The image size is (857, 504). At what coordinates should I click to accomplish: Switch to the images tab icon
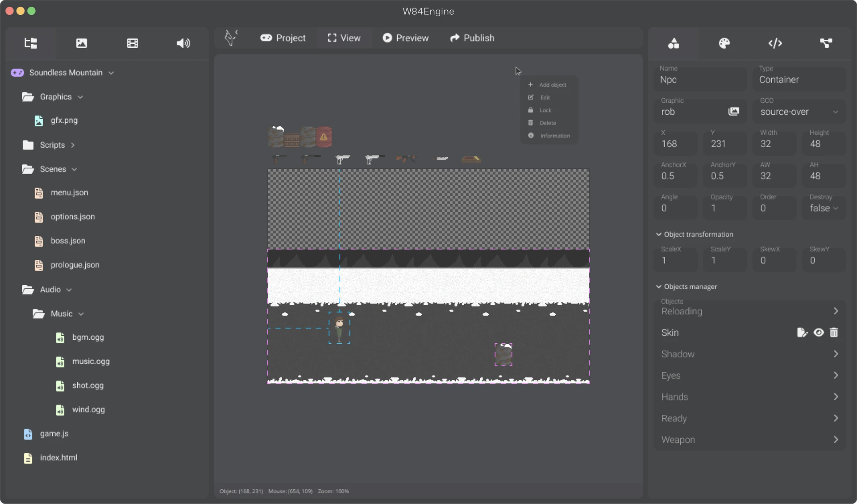(81, 43)
